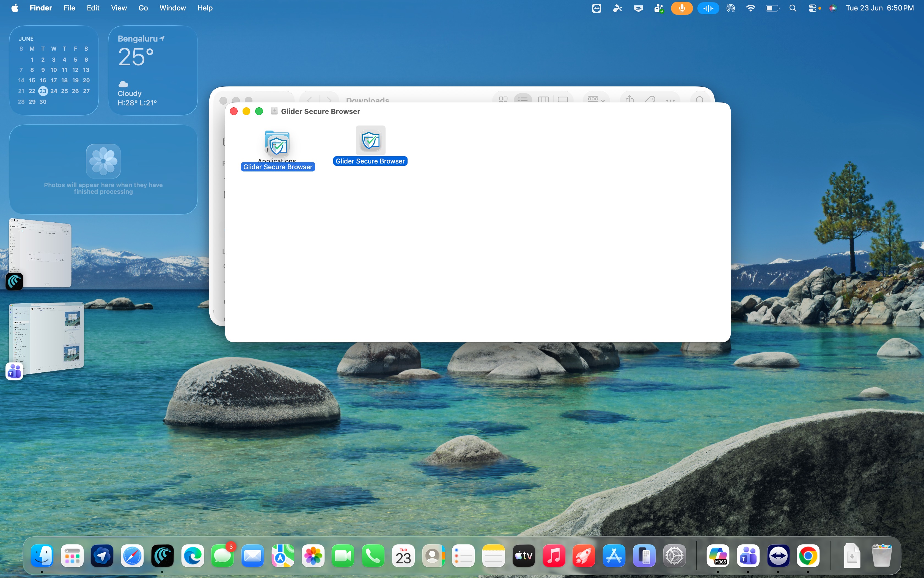Screen dimensions: 924x578
Task: Close the Glider Secure Browser window
Action: [234, 111]
